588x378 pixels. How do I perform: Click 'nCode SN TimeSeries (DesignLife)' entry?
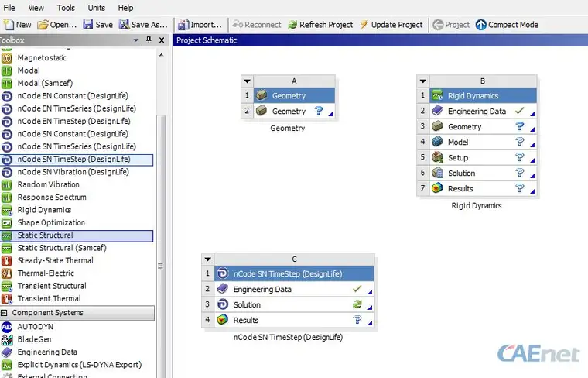[77, 146]
